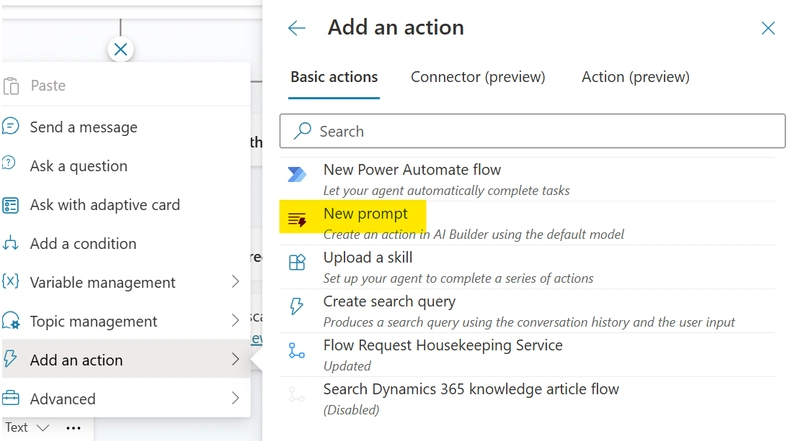This screenshot has height=441, width=800.
Task: Select Upload a skill
Action: [527, 267]
